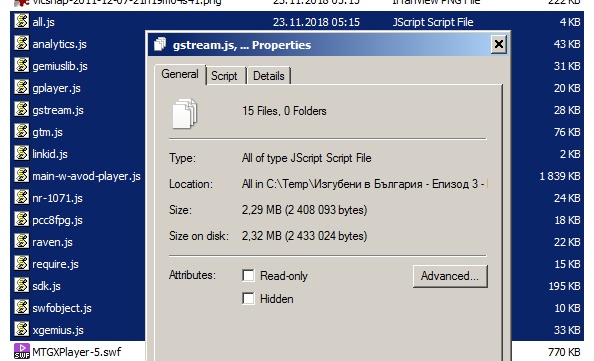Click the swfobject.js file name
The height and width of the screenshot is (361, 594).
tap(62, 308)
